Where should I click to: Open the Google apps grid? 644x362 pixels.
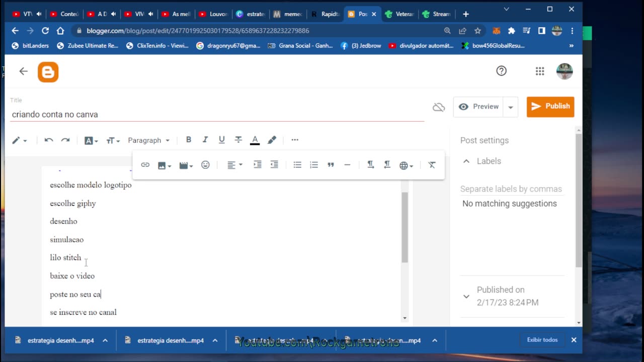[x=540, y=71]
